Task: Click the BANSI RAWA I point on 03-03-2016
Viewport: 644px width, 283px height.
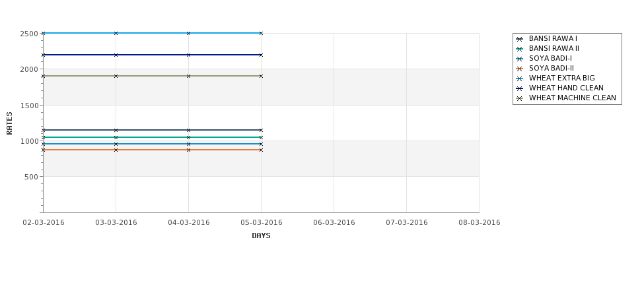Action: click(116, 130)
